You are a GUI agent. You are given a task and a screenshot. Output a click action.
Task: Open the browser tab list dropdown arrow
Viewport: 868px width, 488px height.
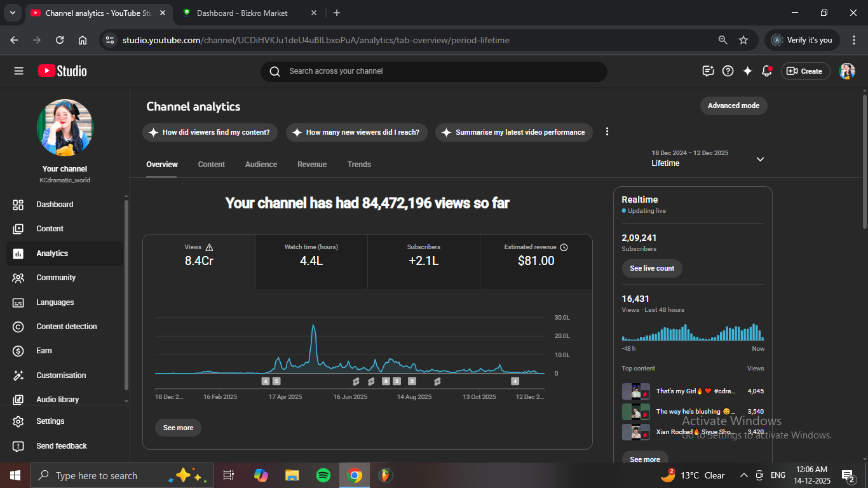[12, 13]
